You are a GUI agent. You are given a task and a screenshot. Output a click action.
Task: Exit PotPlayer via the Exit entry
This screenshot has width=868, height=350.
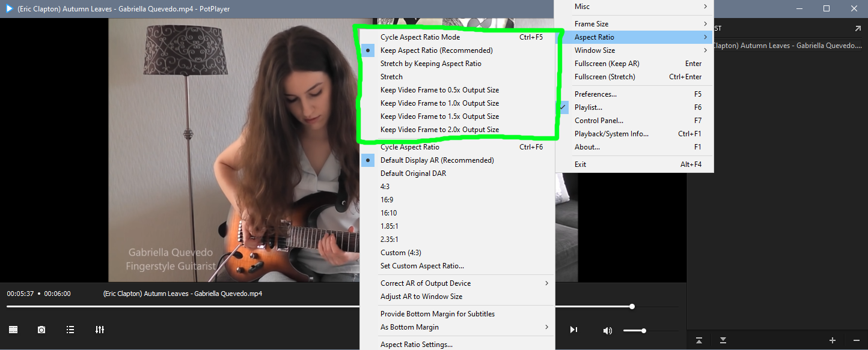(634, 164)
